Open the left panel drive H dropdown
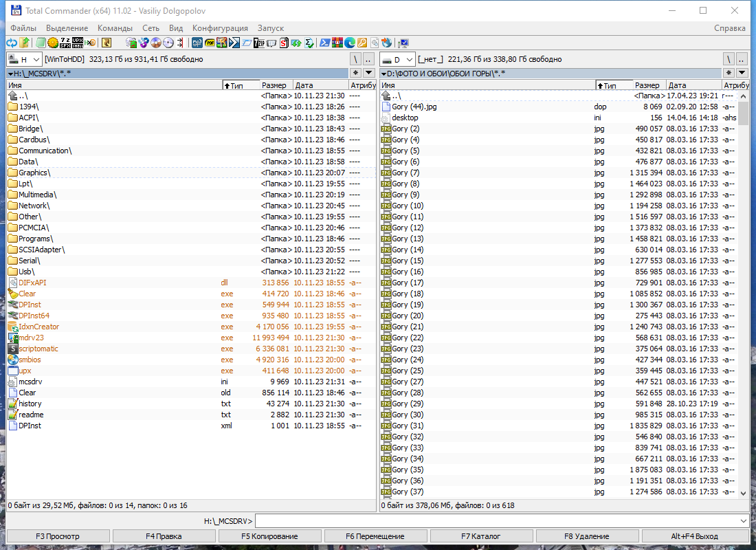Viewport: 756px width, 550px height. click(24, 59)
